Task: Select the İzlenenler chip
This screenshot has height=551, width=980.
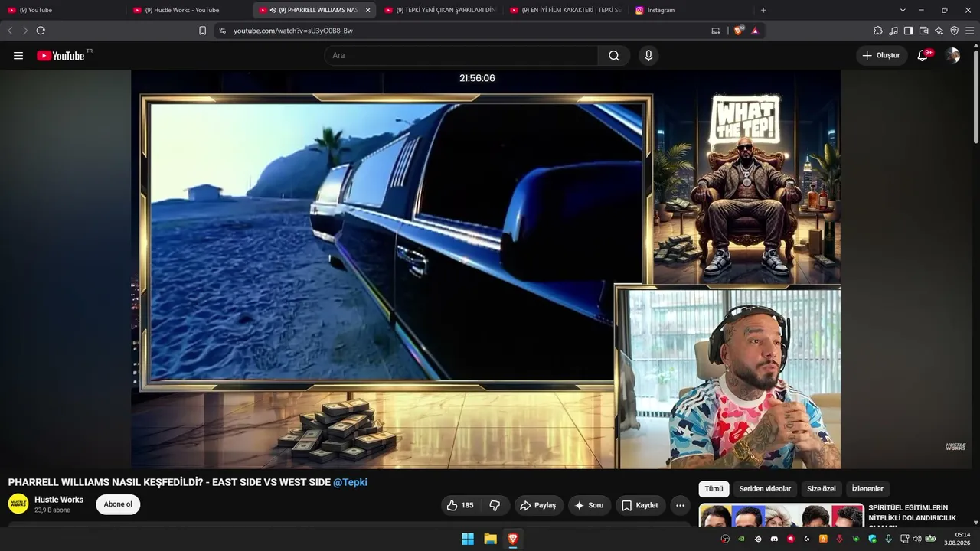Action: pyautogui.click(x=867, y=489)
